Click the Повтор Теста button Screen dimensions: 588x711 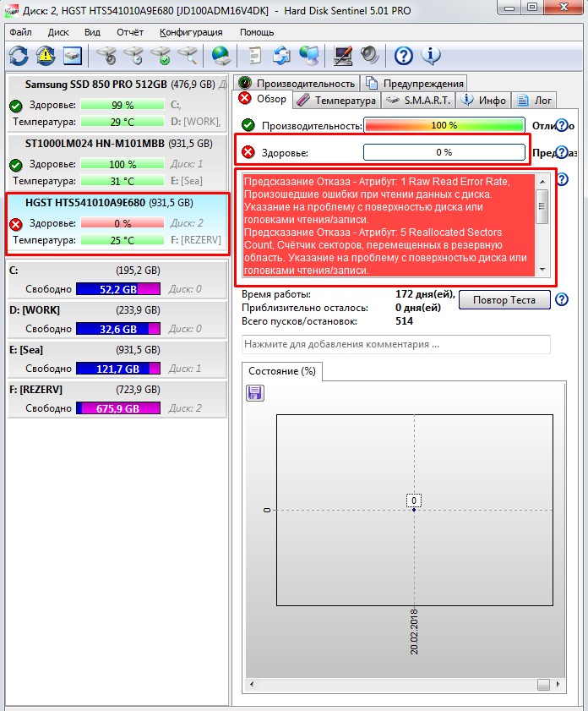click(x=504, y=300)
